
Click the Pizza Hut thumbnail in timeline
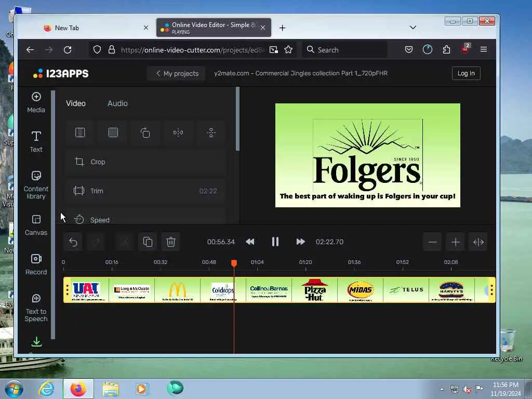pos(314,290)
